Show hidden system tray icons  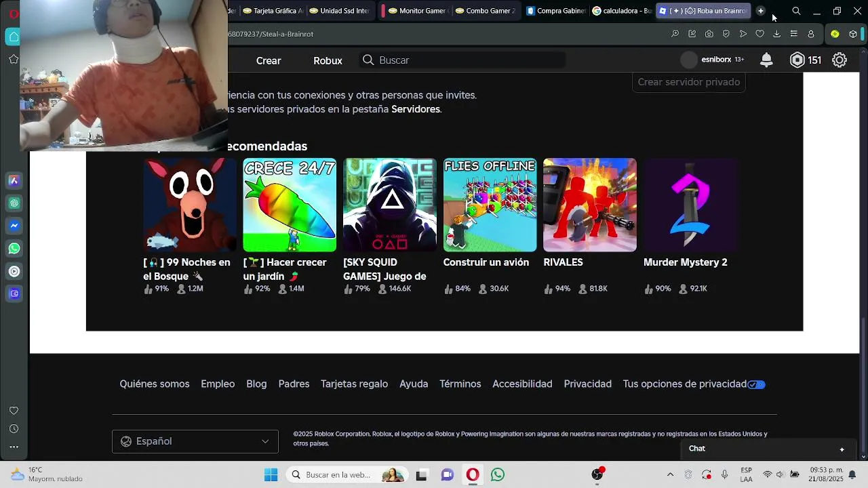[x=670, y=474]
